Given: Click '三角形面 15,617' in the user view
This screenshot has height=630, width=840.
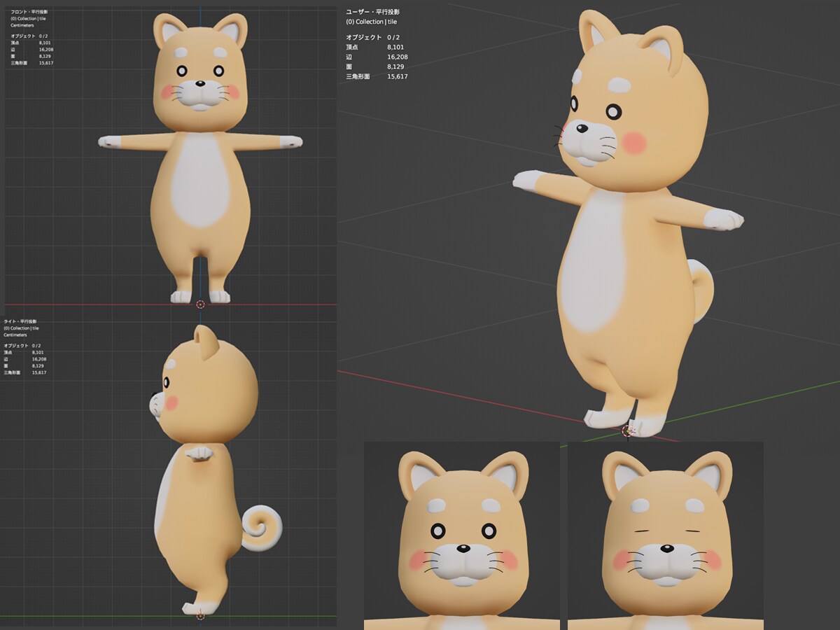Looking at the screenshot, I should point(377,76).
